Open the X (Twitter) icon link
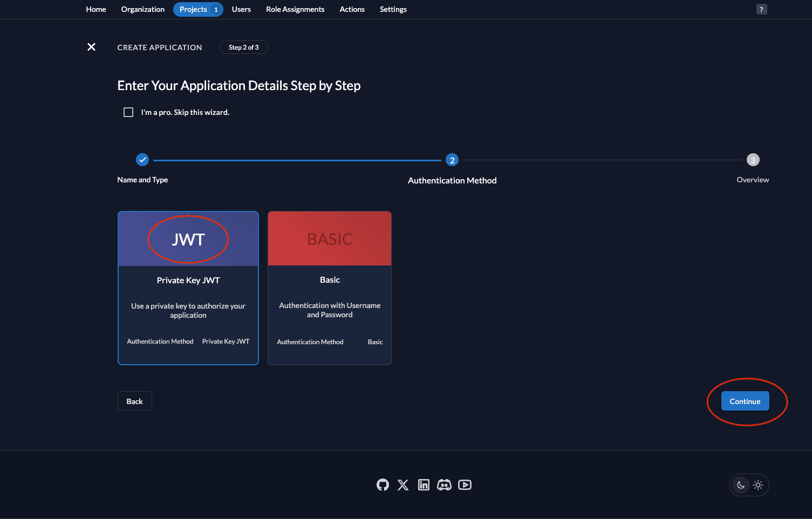Viewport: 812px width, 519px height. click(x=403, y=485)
